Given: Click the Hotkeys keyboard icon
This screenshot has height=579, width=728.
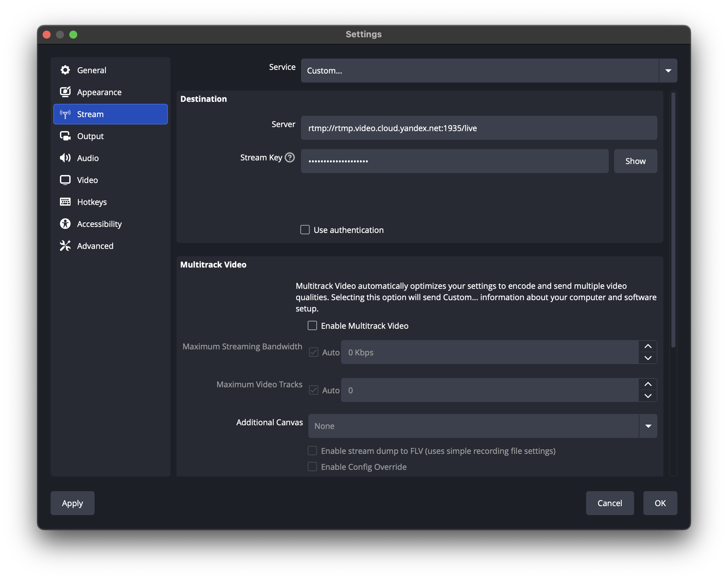Looking at the screenshot, I should point(65,202).
